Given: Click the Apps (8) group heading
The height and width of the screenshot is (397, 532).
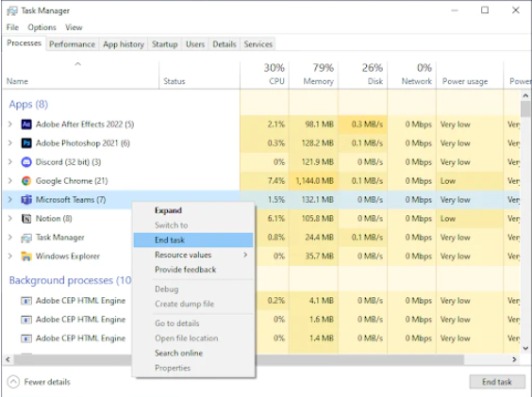Looking at the screenshot, I should pyautogui.click(x=28, y=104).
